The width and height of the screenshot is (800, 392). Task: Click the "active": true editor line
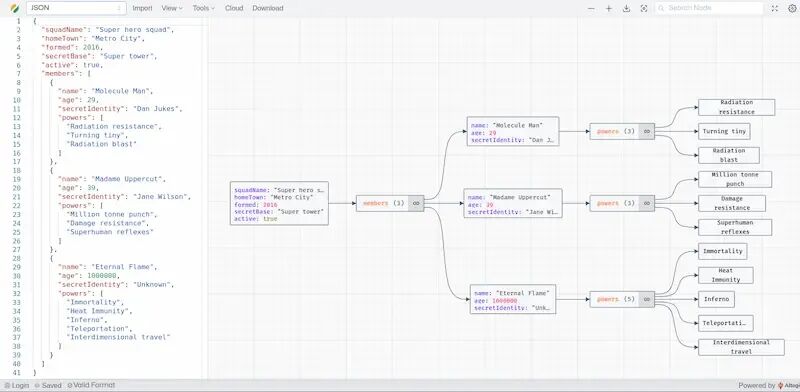tap(72, 65)
